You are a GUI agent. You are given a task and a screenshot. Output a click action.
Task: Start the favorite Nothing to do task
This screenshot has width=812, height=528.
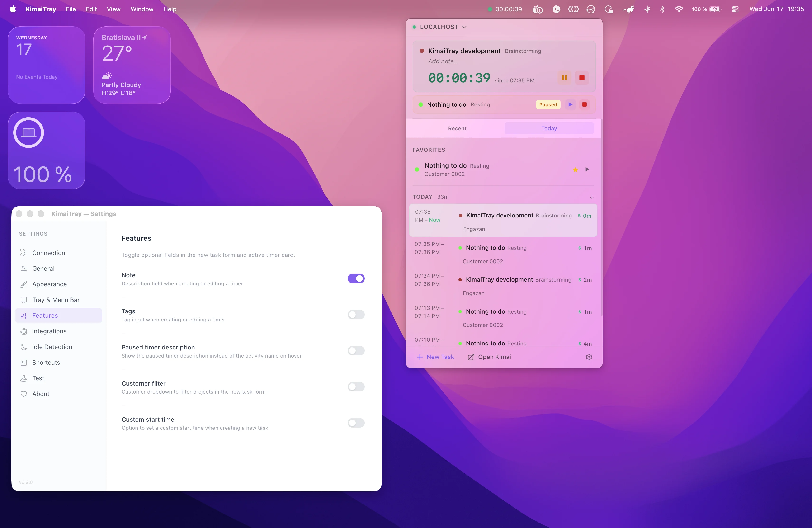click(587, 170)
